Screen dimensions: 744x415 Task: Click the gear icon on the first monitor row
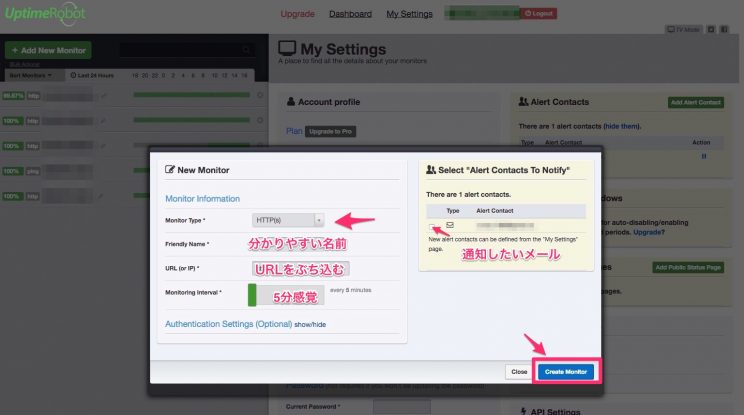point(259,96)
